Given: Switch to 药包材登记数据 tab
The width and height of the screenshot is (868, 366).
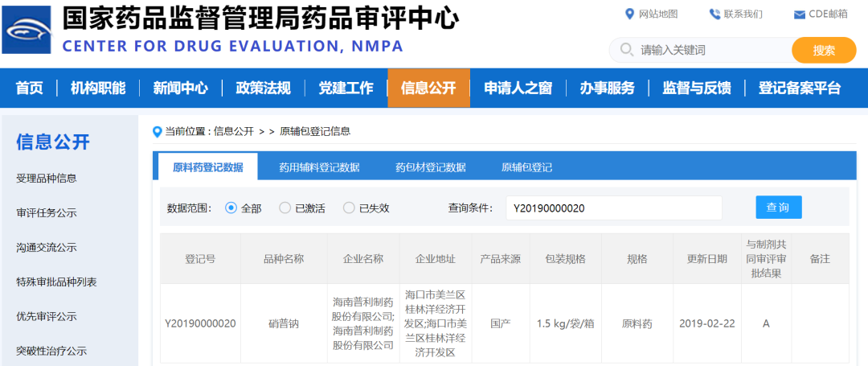Looking at the screenshot, I should (x=430, y=167).
